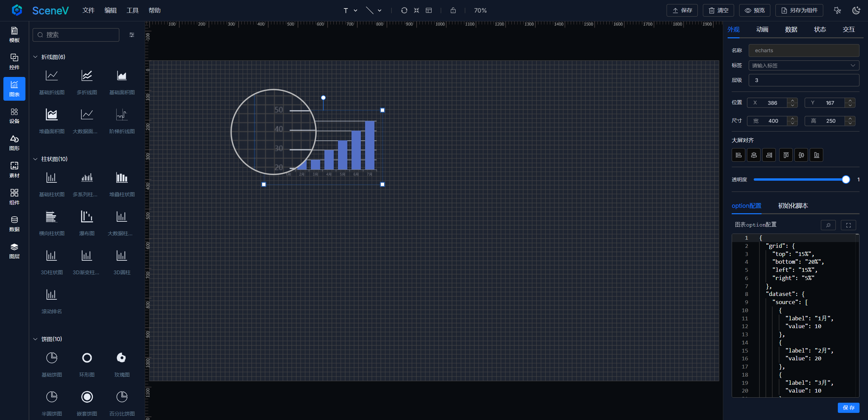Collapse the 折线图(6) category
The height and width of the screenshot is (420, 868).
coord(35,57)
